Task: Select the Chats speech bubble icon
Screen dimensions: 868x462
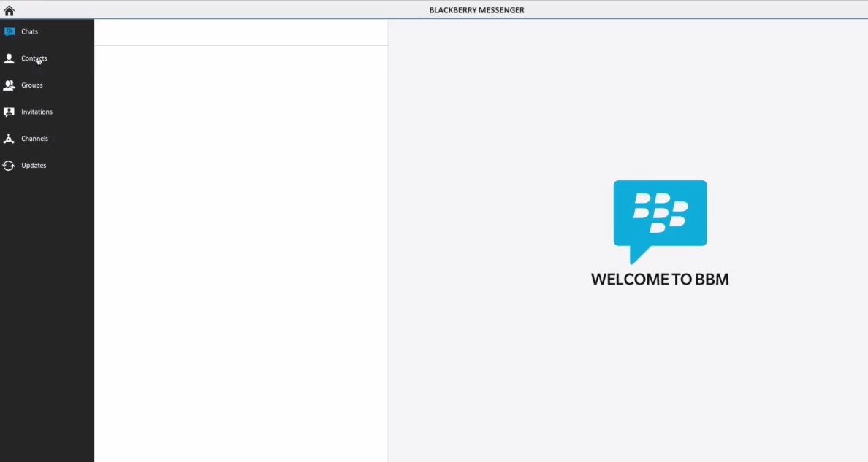Action: point(9,31)
